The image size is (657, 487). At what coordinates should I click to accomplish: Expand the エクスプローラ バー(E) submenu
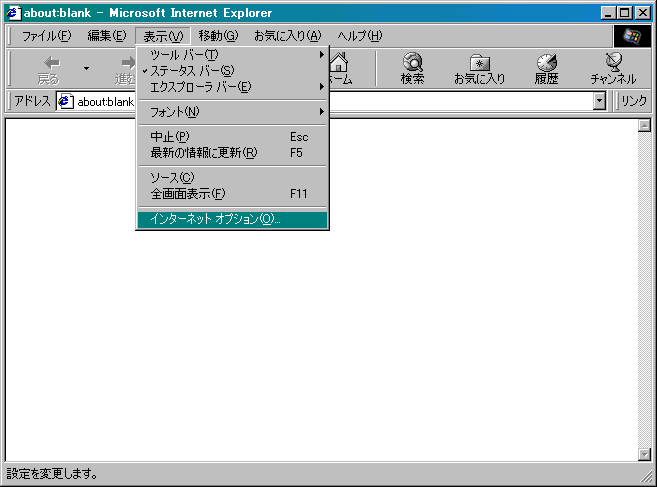click(x=232, y=87)
